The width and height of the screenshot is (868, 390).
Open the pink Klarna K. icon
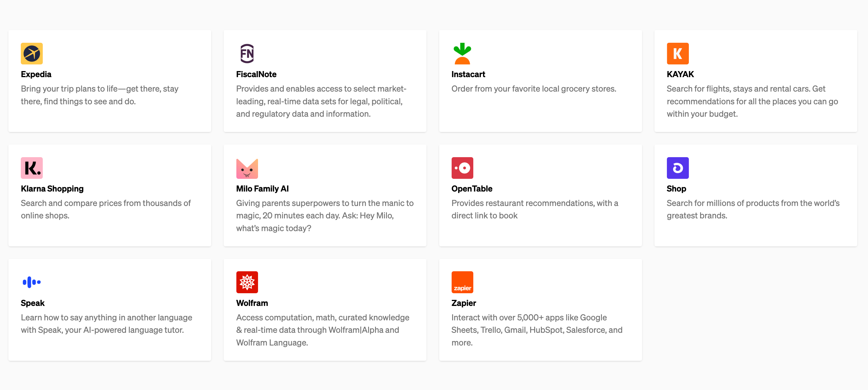[x=32, y=168]
